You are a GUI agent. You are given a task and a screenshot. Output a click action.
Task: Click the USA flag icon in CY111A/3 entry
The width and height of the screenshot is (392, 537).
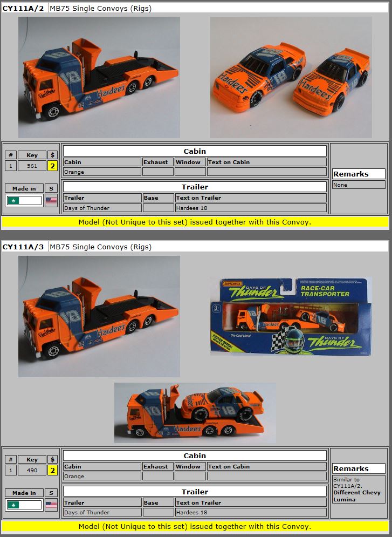(x=51, y=505)
